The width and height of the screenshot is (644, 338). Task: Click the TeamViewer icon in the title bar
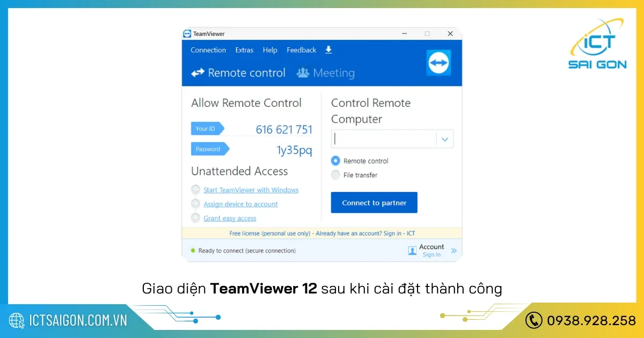187,33
